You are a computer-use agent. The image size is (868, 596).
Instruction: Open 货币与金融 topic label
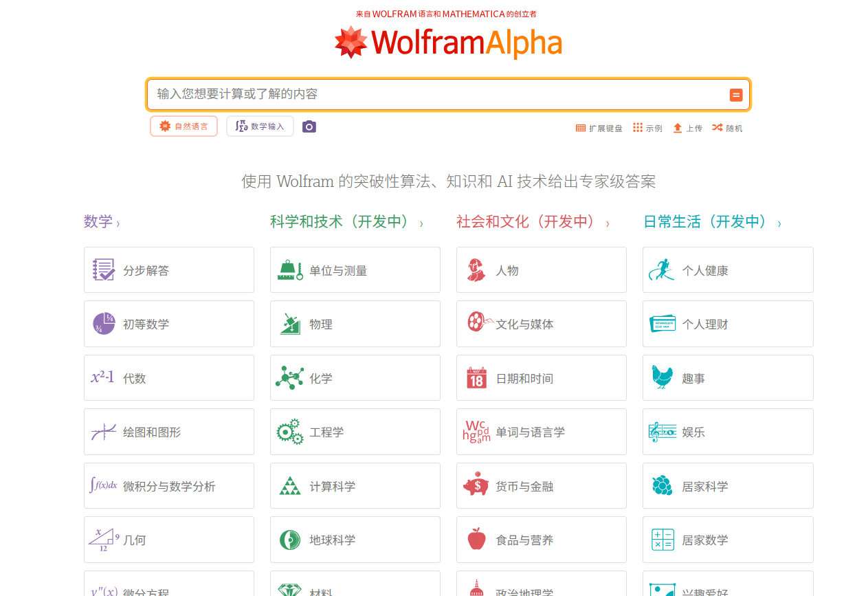524,487
